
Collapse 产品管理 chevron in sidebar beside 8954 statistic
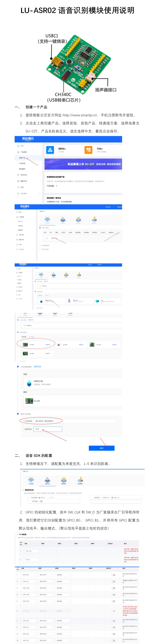(x=39, y=152)
